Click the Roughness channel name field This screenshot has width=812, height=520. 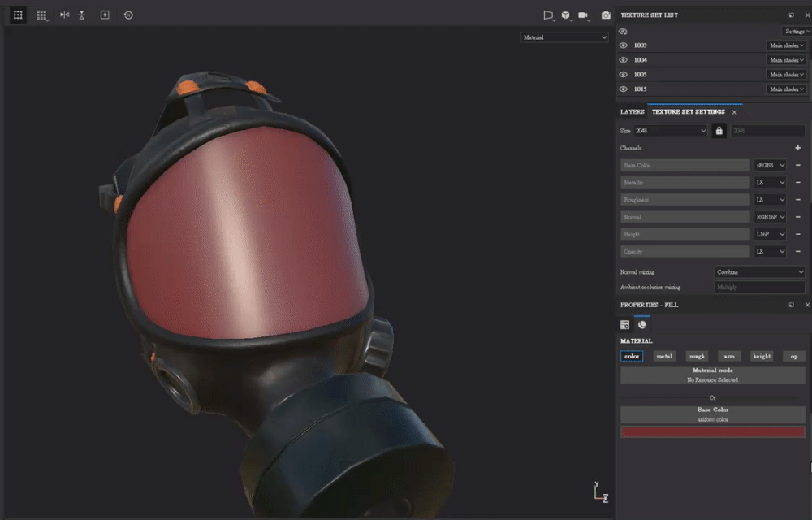685,199
